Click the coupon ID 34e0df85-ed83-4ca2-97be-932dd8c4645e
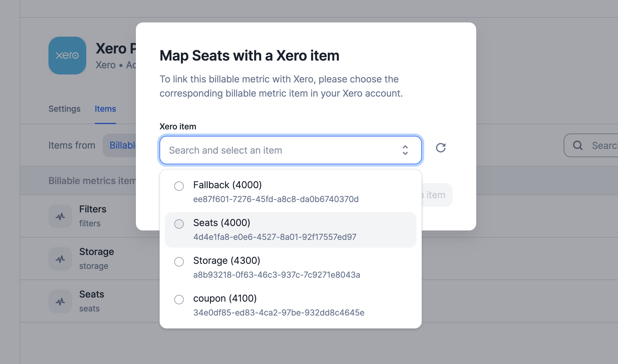Screen dimensions: 618x364 [279, 313]
